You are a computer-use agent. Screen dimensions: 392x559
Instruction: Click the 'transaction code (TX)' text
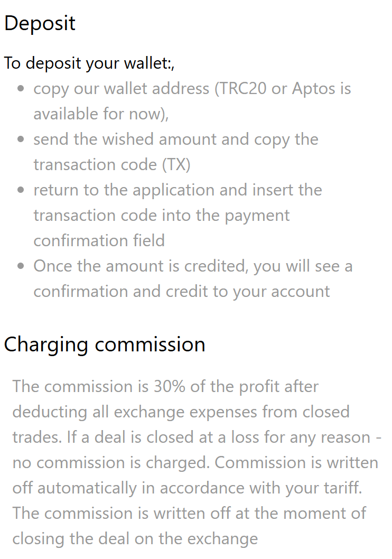click(x=112, y=165)
